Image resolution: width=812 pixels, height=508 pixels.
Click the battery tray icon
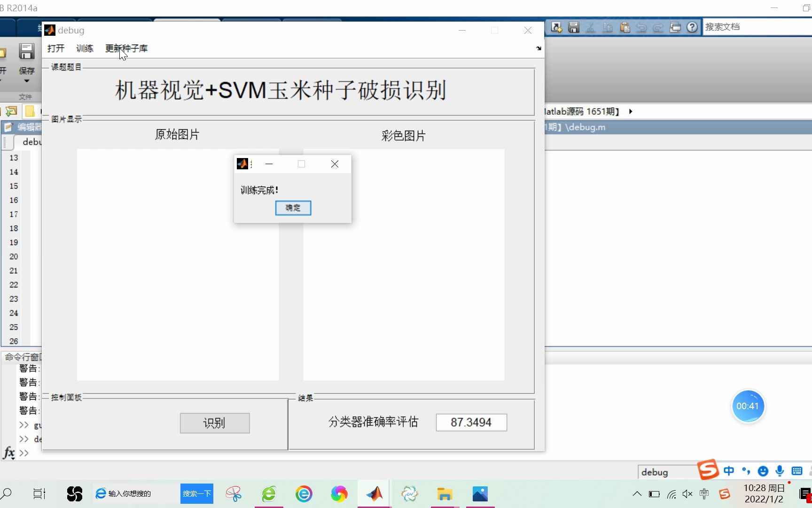[654, 494]
